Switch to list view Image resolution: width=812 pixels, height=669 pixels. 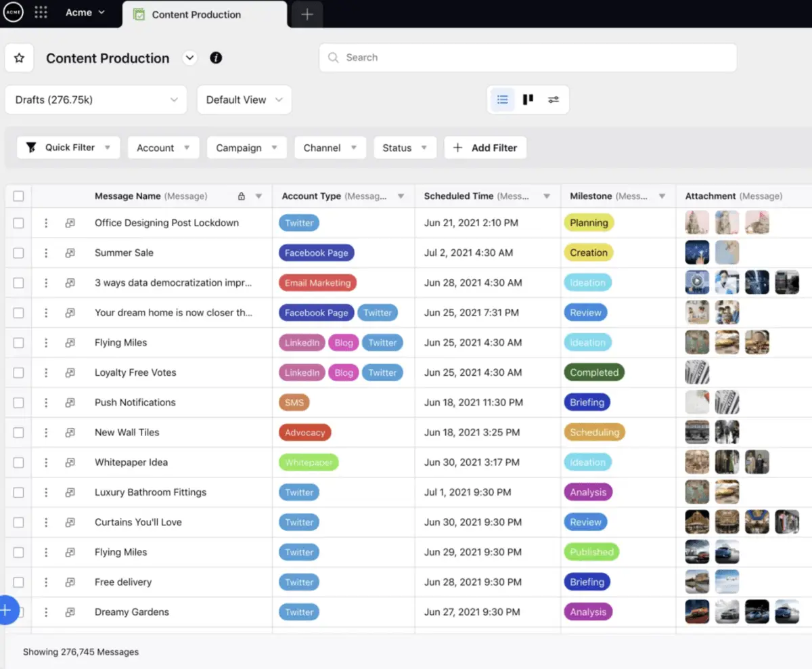click(502, 99)
